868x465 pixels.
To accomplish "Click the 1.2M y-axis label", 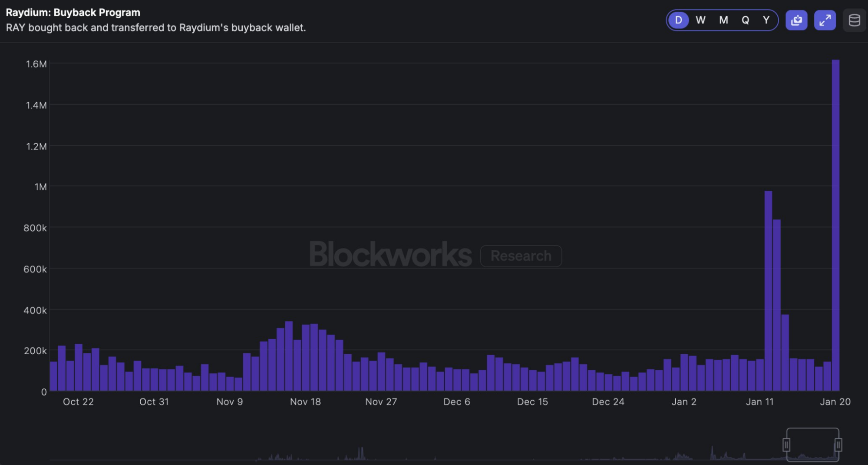I will (x=36, y=146).
